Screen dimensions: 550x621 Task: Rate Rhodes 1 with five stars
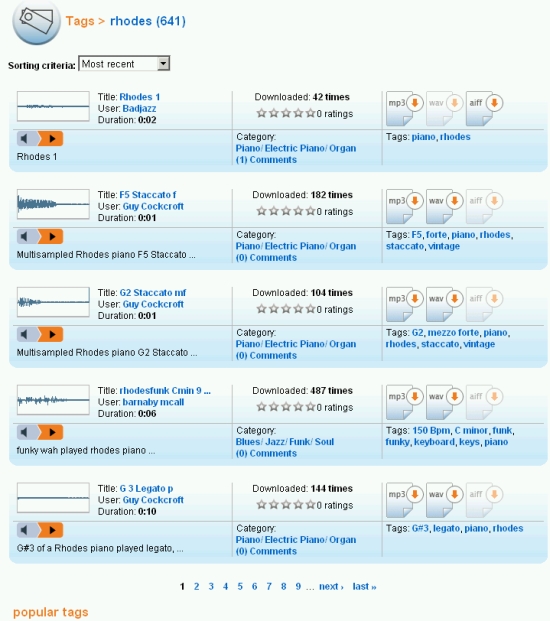click(310, 113)
